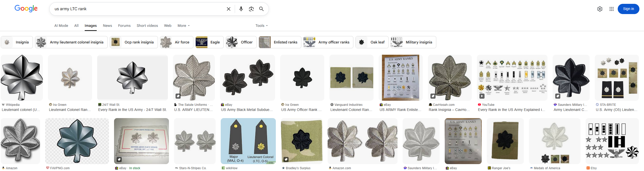
Task: Filter by the Air force chip
Action: (x=177, y=42)
